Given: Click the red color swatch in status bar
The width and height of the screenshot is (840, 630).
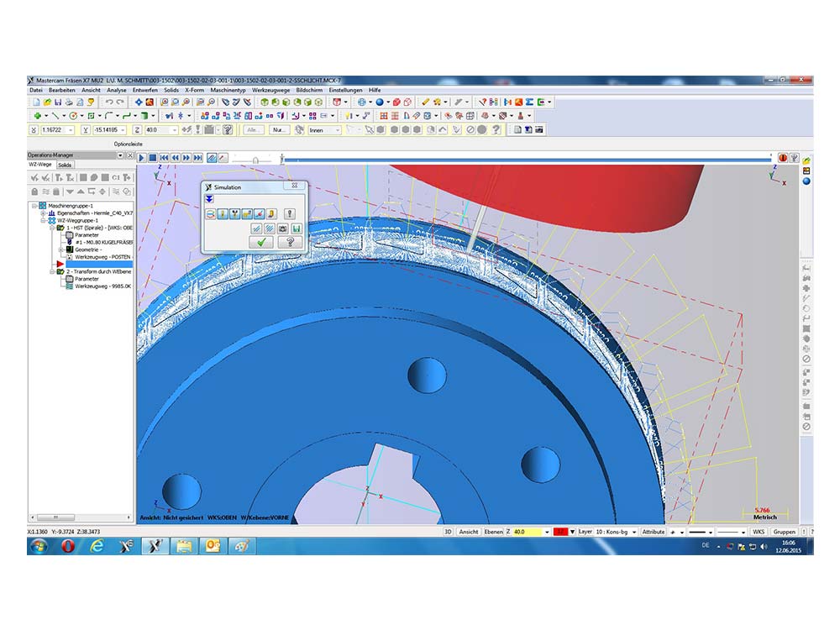Looking at the screenshot, I should point(561,532).
